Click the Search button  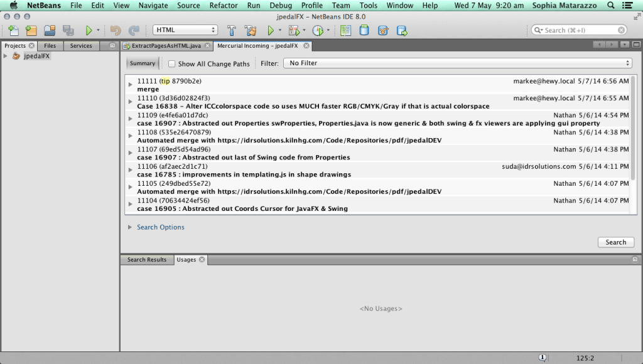(x=615, y=242)
